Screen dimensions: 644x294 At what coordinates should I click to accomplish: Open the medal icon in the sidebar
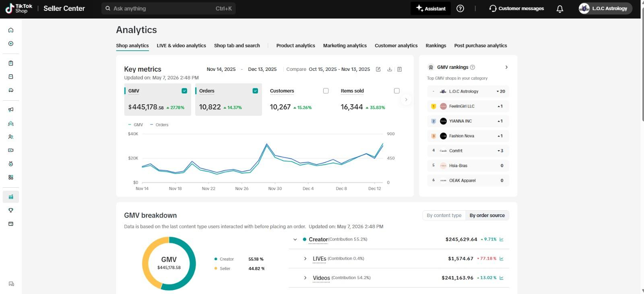tap(11, 164)
